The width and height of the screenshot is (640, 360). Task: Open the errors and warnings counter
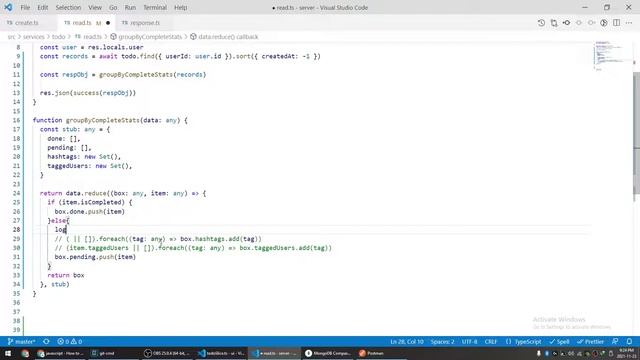tap(70, 342)
